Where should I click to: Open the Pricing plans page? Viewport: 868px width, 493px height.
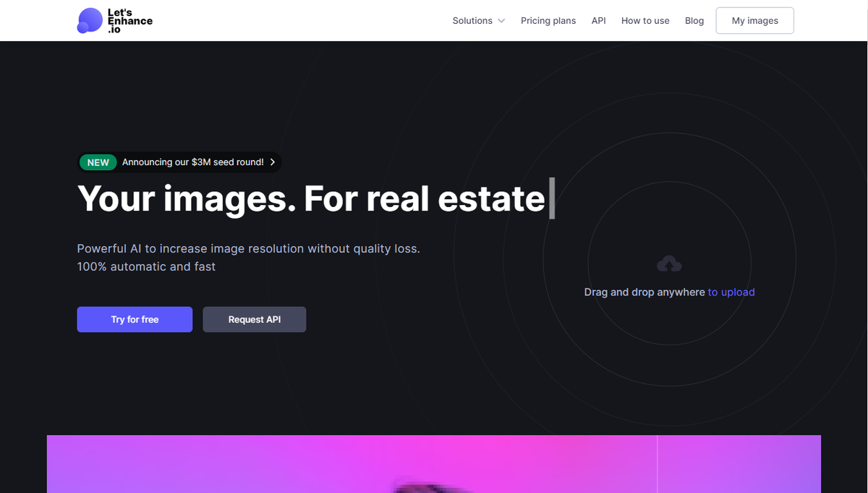tap(548, 21)
